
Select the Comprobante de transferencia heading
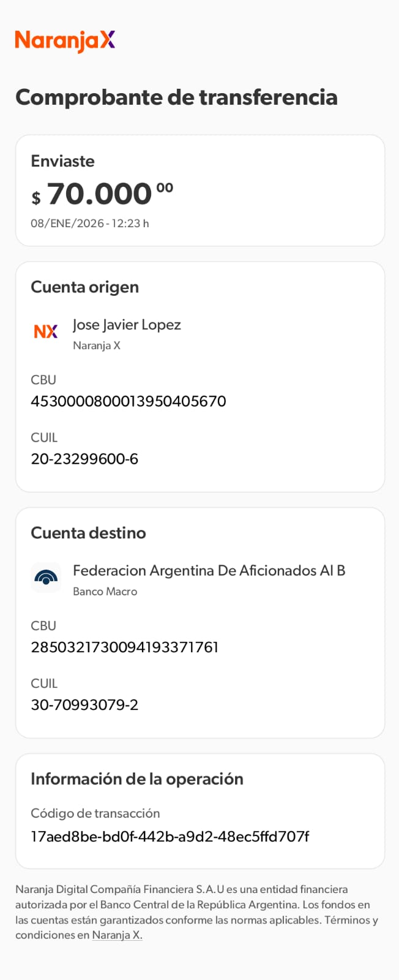click(176, 97)
